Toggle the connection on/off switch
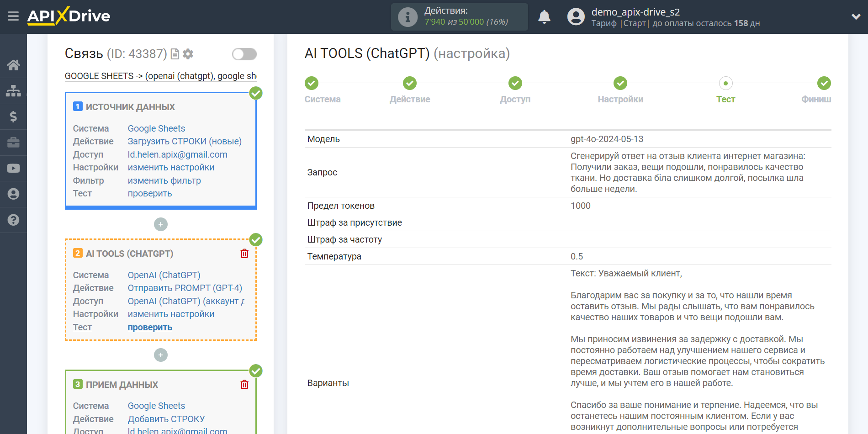This screenshot has width=868, height=434. coord(244,54)
